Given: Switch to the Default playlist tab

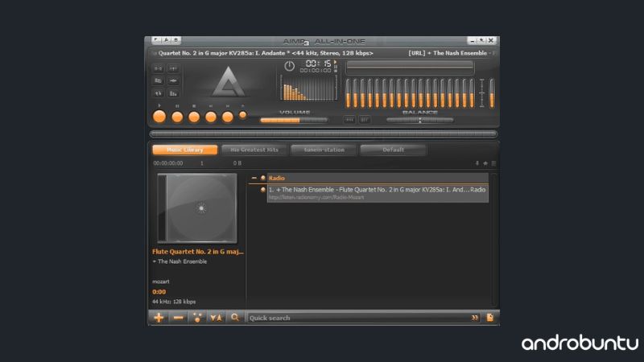Looking at the screenshot, I should pos(393,150).
